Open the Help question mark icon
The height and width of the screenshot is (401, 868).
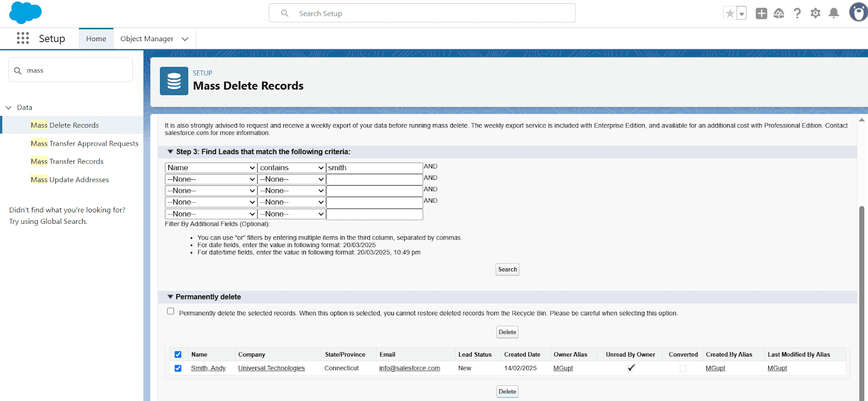(797, 14)
